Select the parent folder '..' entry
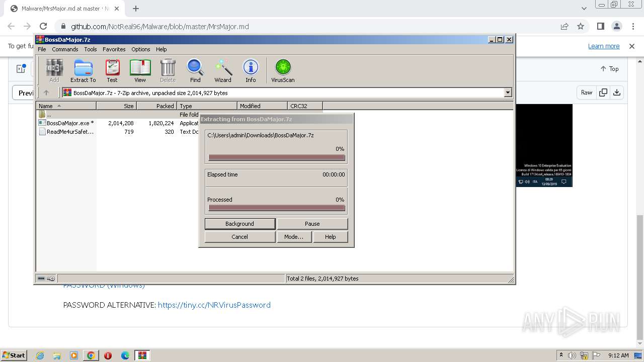 pos(118,115)
